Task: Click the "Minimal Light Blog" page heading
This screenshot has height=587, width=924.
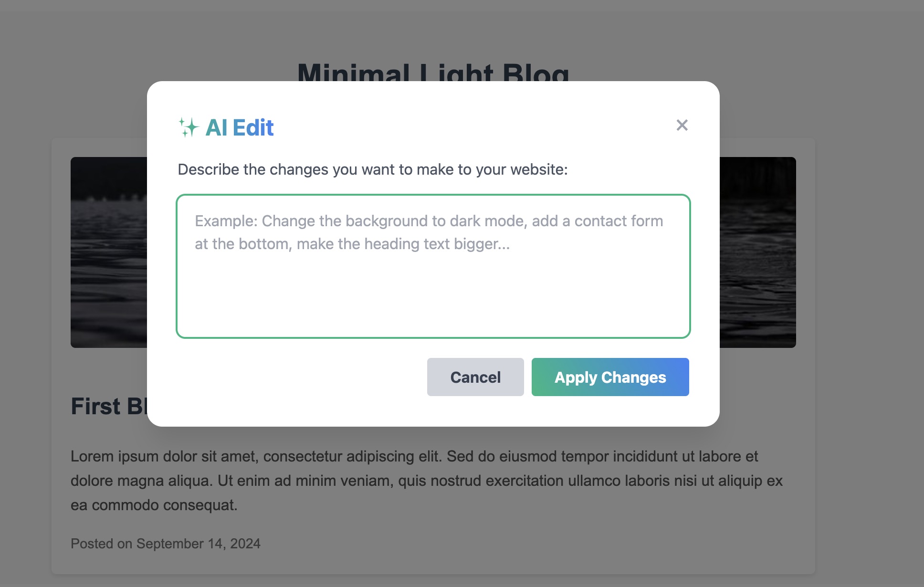Action: (433, 73)
